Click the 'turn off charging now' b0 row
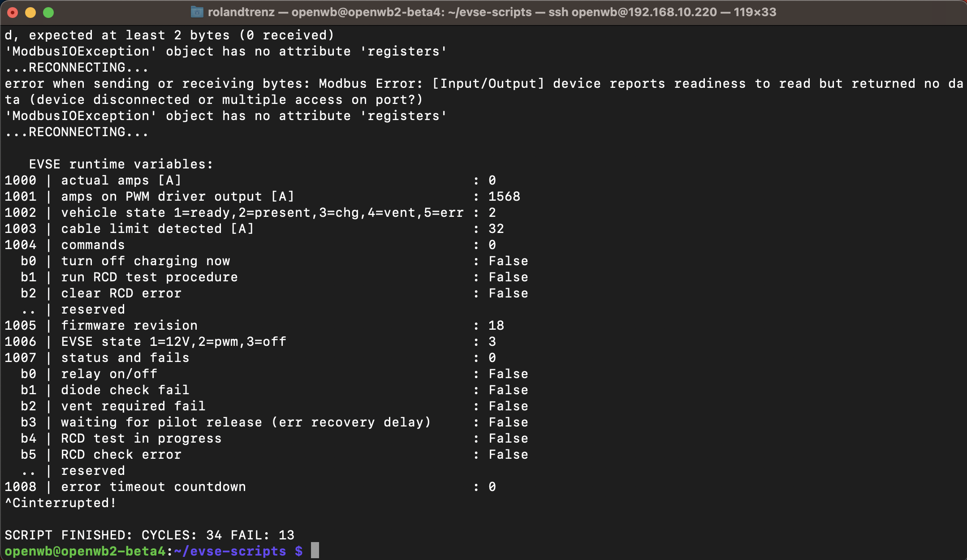 pos(145,261)
